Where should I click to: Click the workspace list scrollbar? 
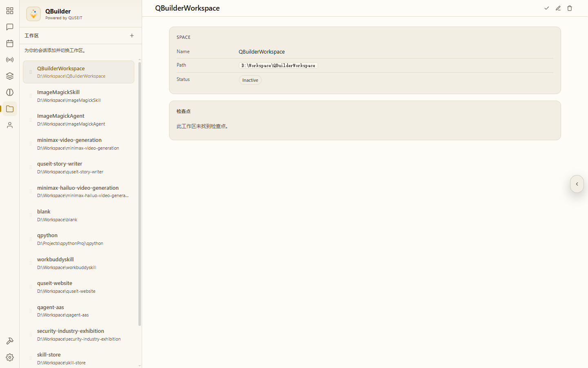(x=140, y=194)
